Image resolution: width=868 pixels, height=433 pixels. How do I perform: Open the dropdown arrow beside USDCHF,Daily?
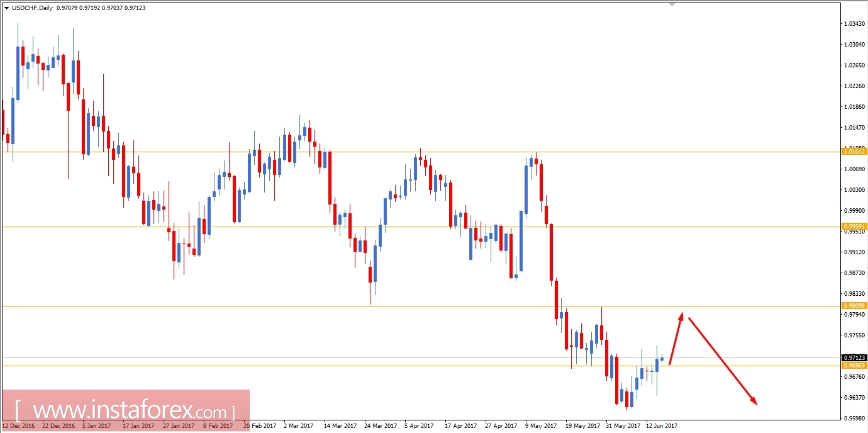coord(6,8)
